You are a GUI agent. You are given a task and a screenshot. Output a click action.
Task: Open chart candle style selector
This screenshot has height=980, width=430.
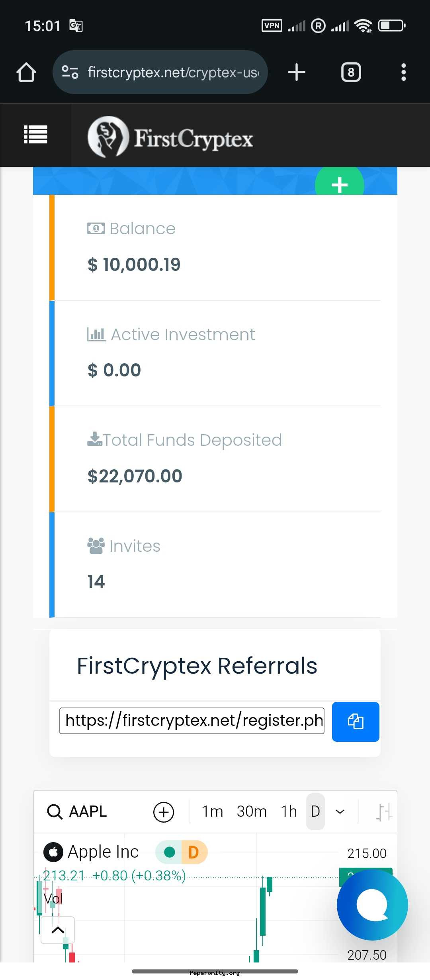(384, 811)
